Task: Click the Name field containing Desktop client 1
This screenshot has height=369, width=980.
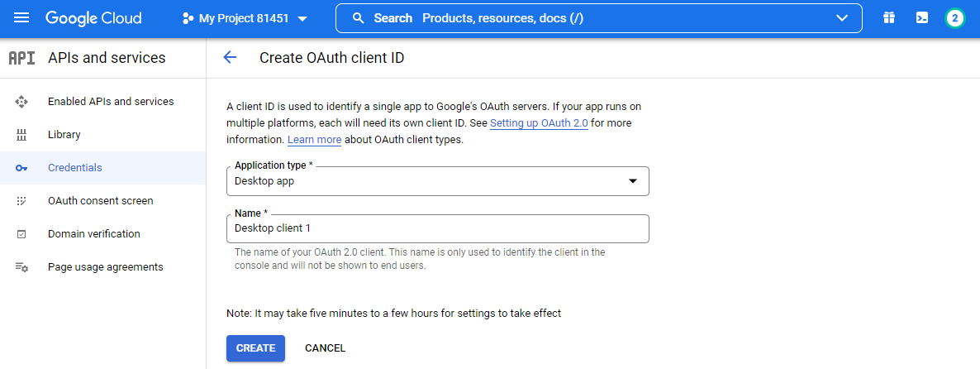Action: pos(437,228)
